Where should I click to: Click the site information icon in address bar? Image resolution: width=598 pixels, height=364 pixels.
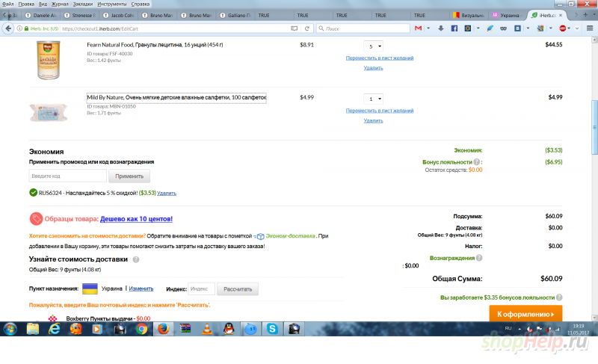click(x=19, y=28)
